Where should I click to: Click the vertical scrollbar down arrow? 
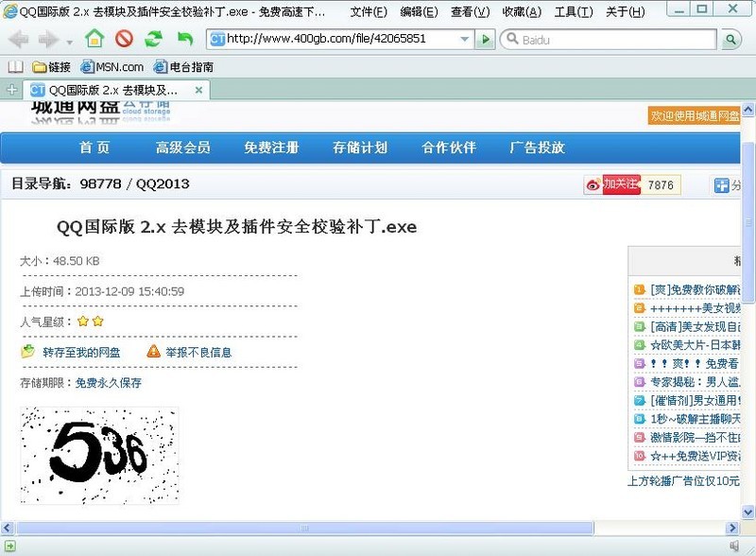click(748, 511)
